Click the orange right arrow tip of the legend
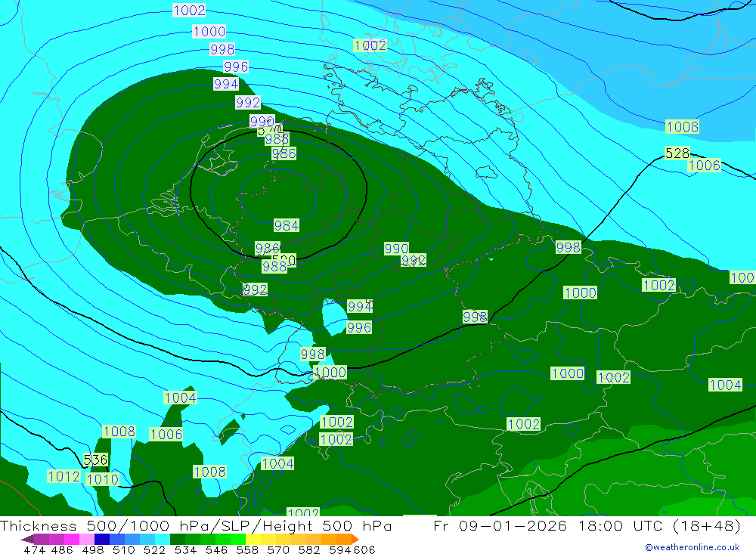Viewport: 756px width, 554px height. click(355, 539)
